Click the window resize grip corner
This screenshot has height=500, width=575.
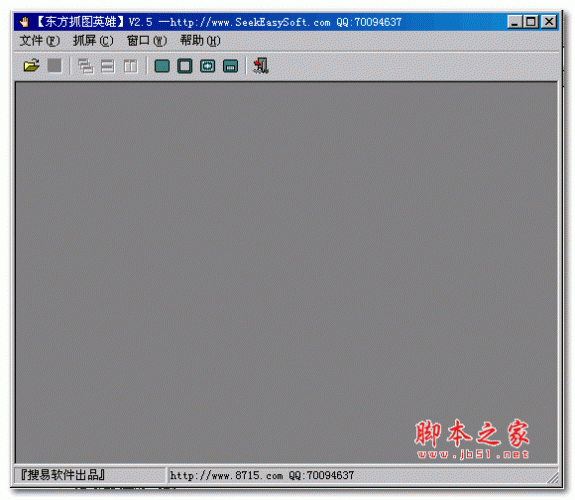[553, 478]
